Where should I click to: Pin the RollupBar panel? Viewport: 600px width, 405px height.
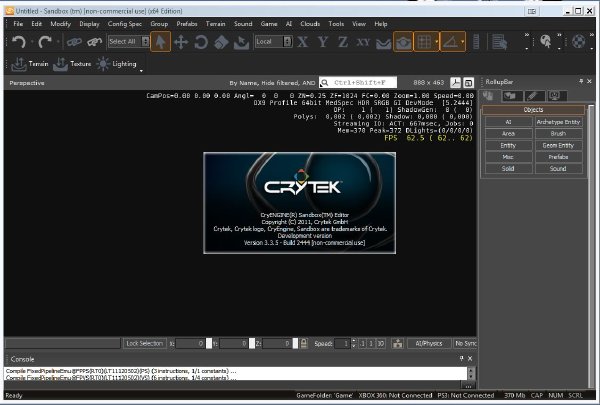click(x=581, y=81)
